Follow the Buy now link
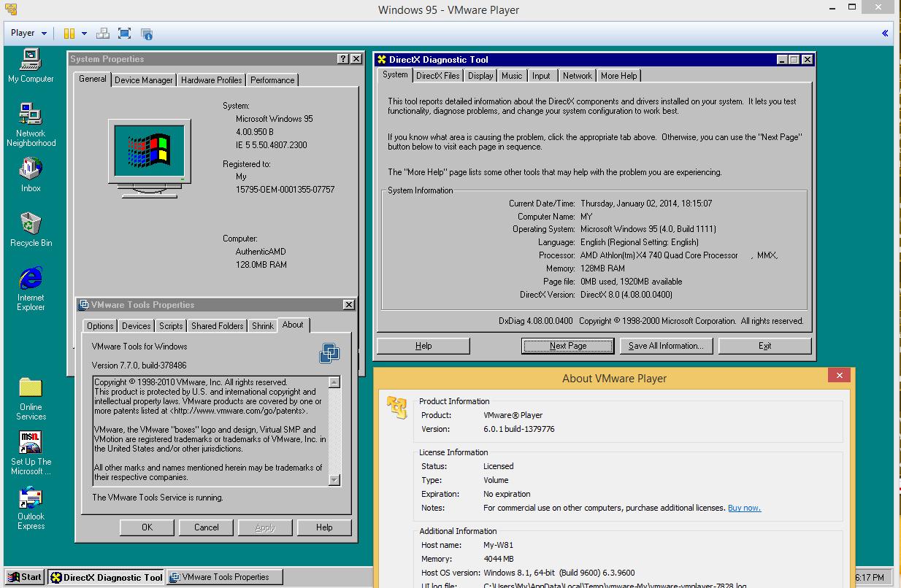 coord(744,508)
